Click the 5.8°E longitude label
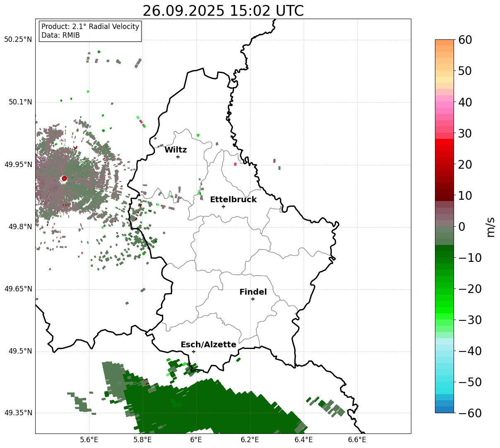 tap(143, 440)
